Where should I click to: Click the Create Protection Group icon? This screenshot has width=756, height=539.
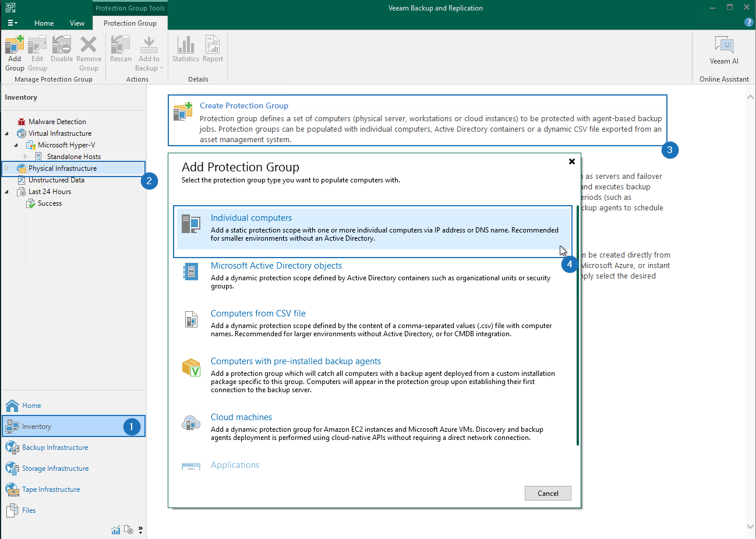click(x=183, y=111)
